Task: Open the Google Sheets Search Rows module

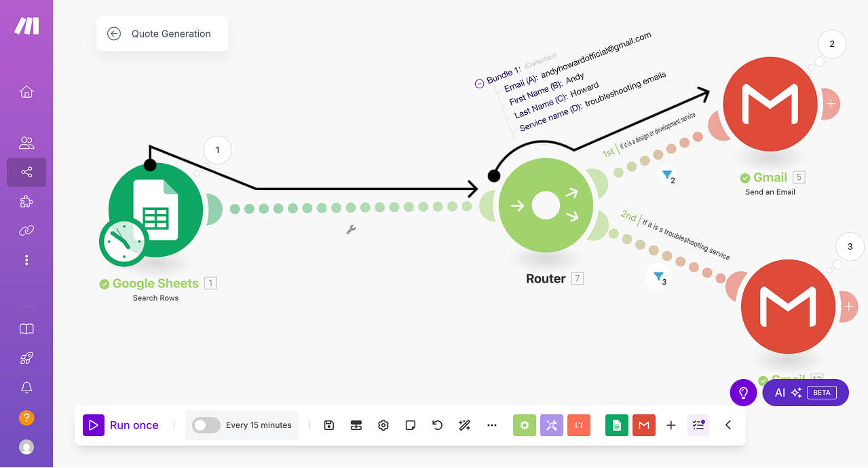Action: click(x=156, y=209)
